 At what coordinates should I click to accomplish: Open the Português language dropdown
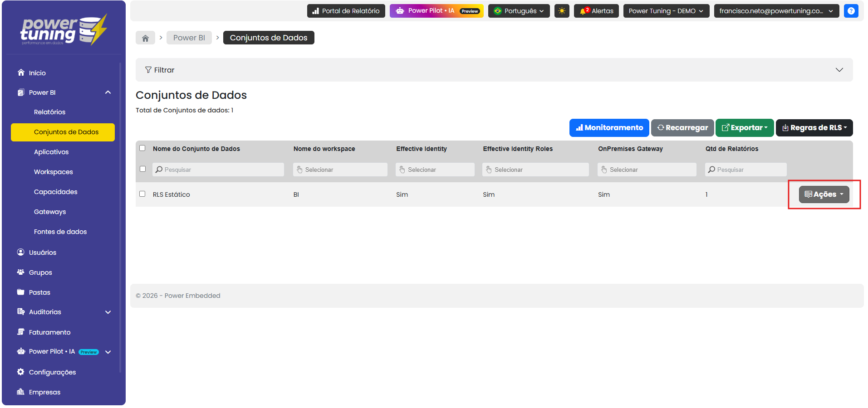pos(519,11)
